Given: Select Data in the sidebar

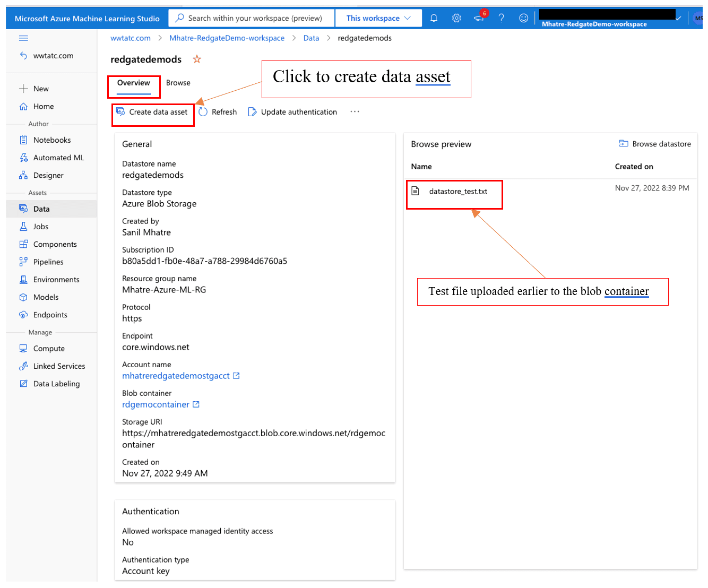Looking at the screenshot, I should [x=51, y=209].
